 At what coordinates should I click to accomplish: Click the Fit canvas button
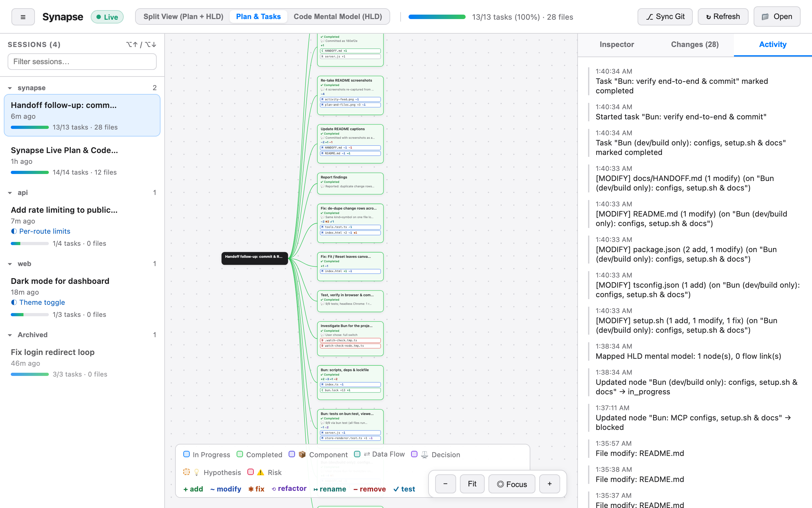pos(472,484)
